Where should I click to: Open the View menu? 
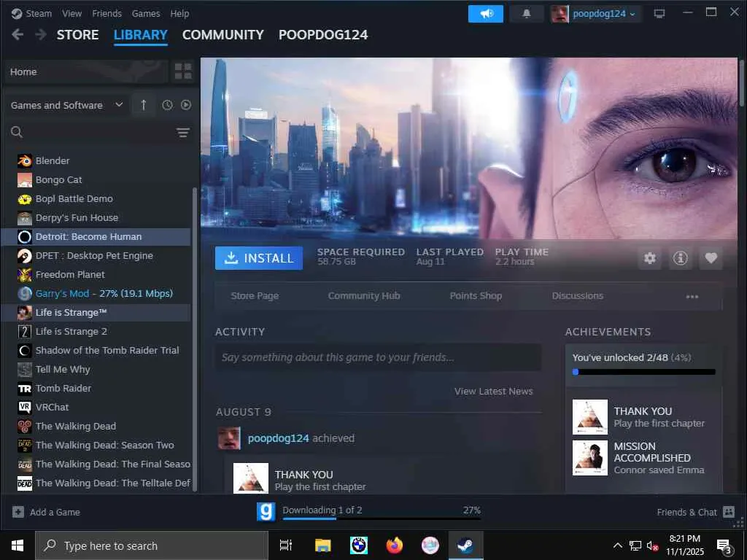[x=71, y=13]
